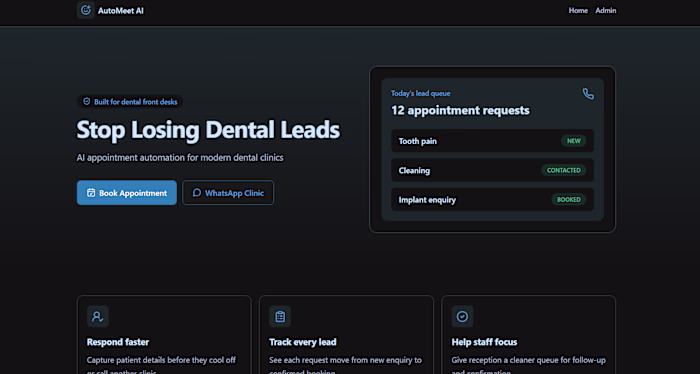
Task: Click the CONTACTED status badge
Action: pyautogui.click(x=564, y=170)
